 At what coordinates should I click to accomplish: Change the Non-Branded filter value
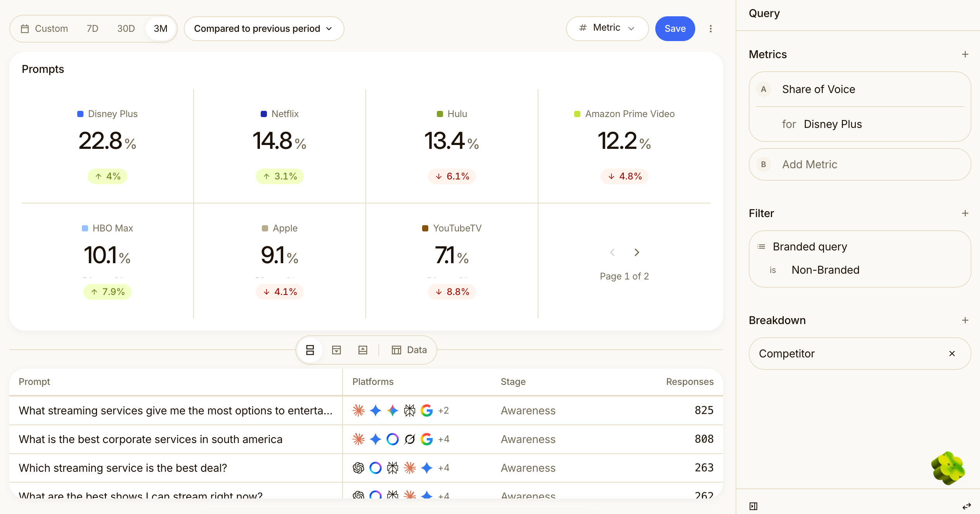tap(825, 270)
